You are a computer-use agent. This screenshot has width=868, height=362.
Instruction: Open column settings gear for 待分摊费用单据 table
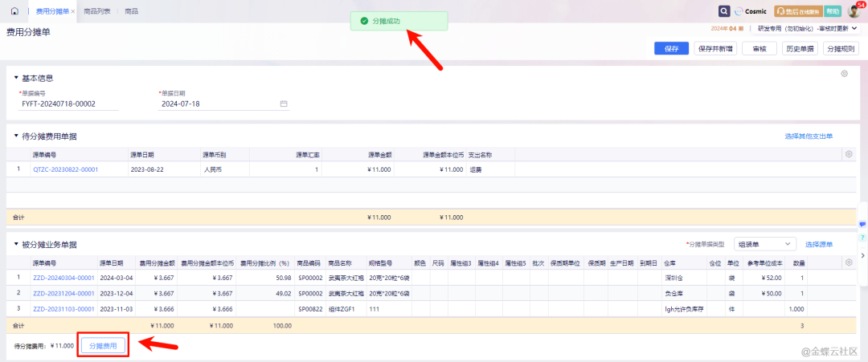coord(848,154)
